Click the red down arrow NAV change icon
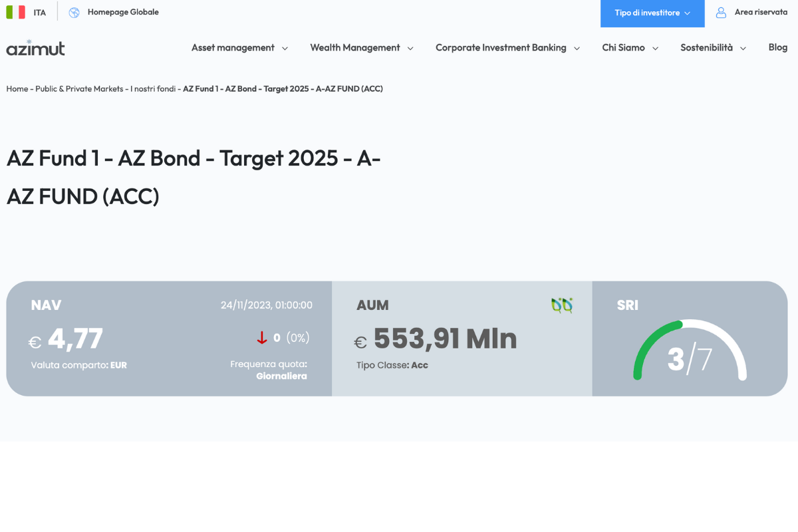 [x=262, y=338]
